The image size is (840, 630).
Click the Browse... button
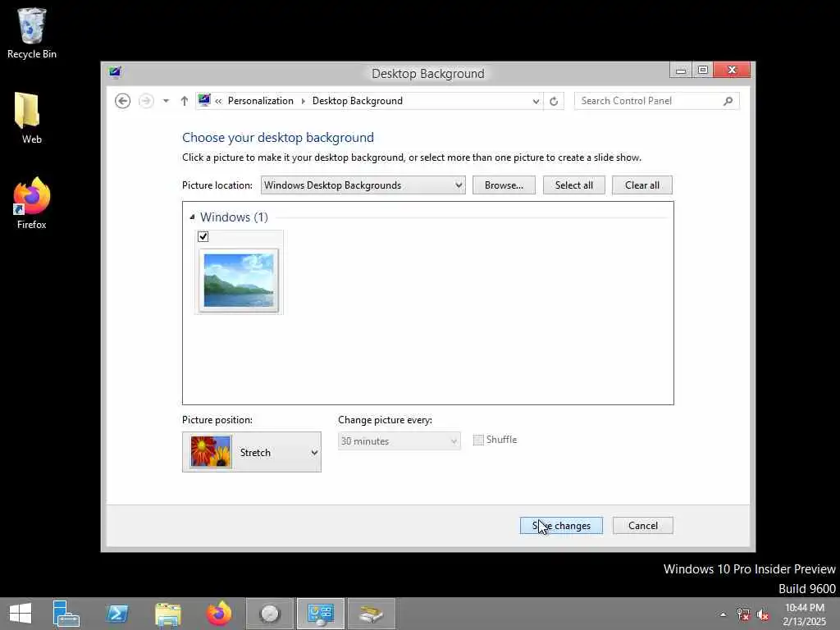click(x=504, y=185)
